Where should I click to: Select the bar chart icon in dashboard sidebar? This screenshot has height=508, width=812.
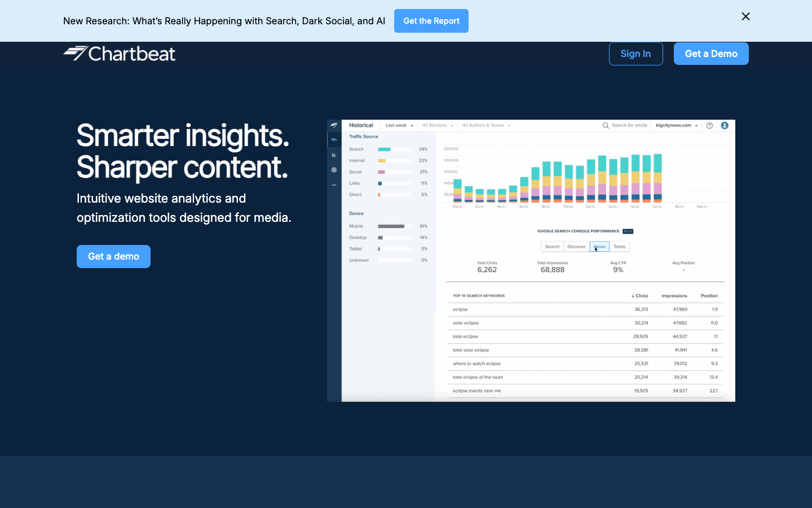[x=334, y=155]
